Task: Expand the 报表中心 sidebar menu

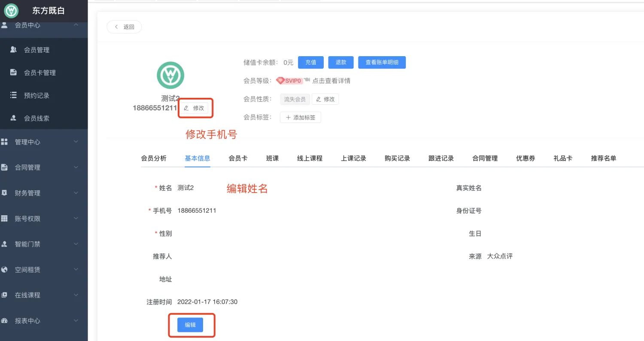Action: (x=76, y=320)
